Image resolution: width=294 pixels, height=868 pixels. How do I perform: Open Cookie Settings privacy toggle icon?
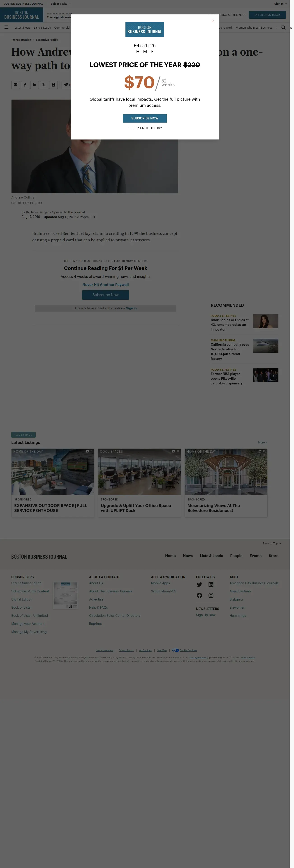176,650
